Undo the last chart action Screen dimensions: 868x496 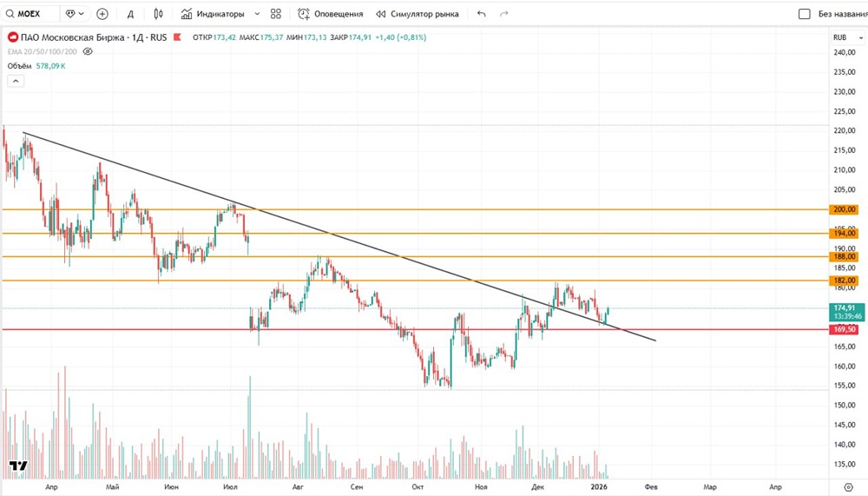[482, 14]
